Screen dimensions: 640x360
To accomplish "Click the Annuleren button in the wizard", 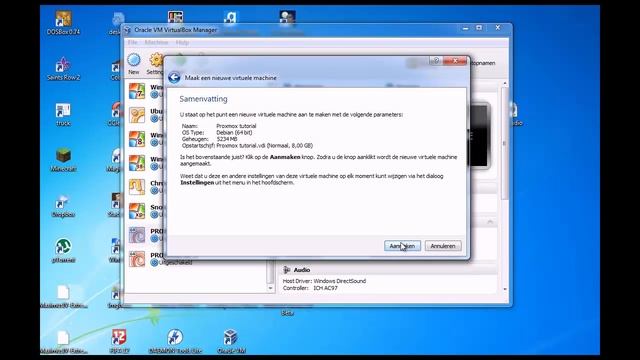I will coord(443,246).
